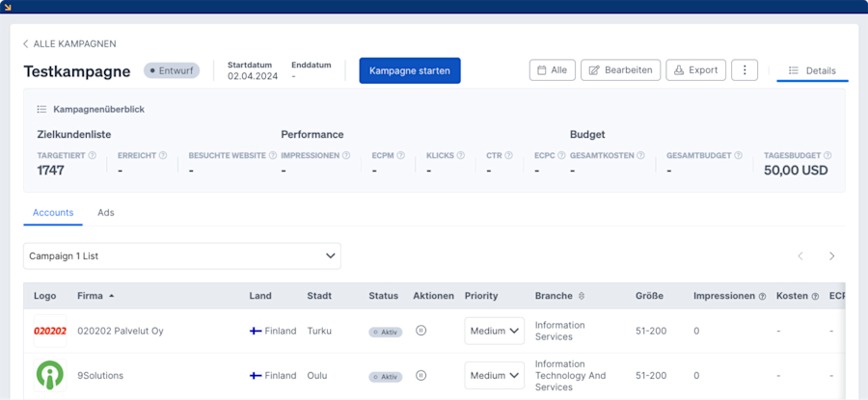This screenshot has width=868, height=400.
Task: Go to previous page arrow
Action: click(x=800, y=256)
